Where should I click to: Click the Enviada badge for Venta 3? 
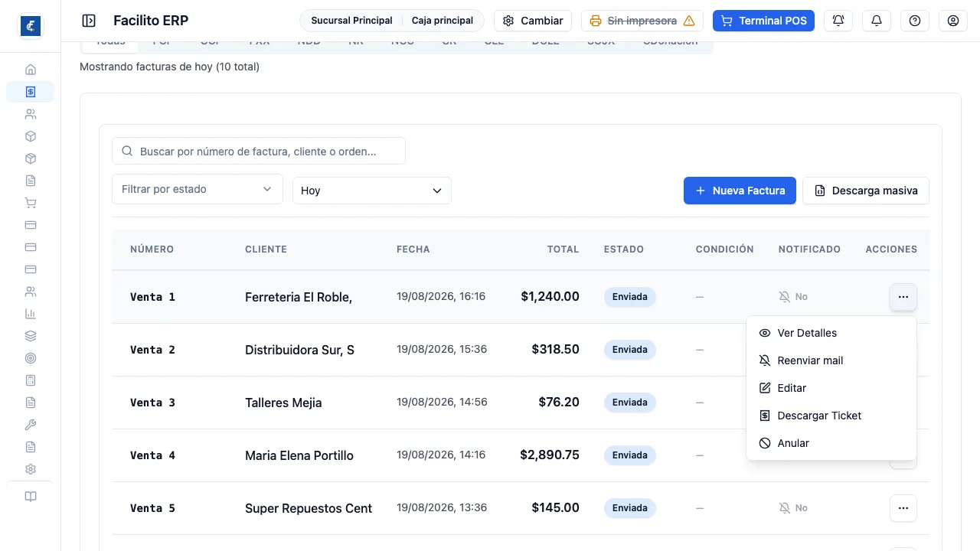tap(630, 403)
